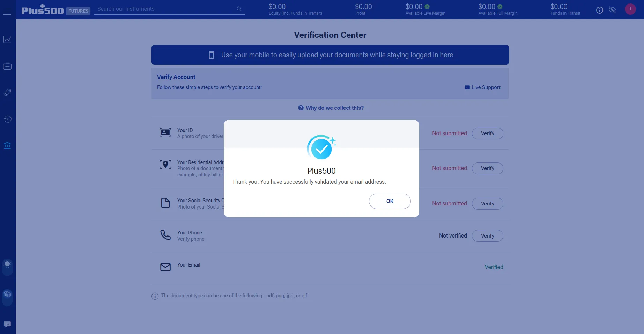This screenshot has width=644, height=334.
Task: Click the success checkmark badge in dialog
Action: 321,148
